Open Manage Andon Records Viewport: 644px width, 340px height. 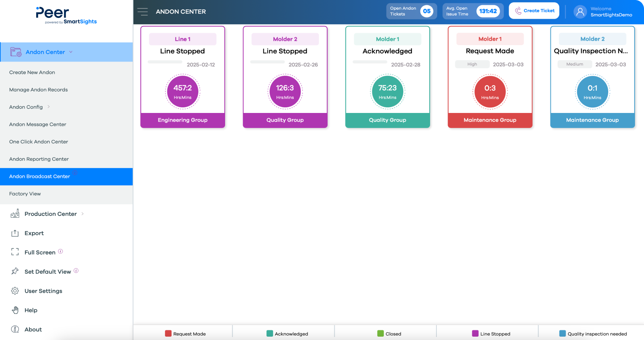[38, 90]
